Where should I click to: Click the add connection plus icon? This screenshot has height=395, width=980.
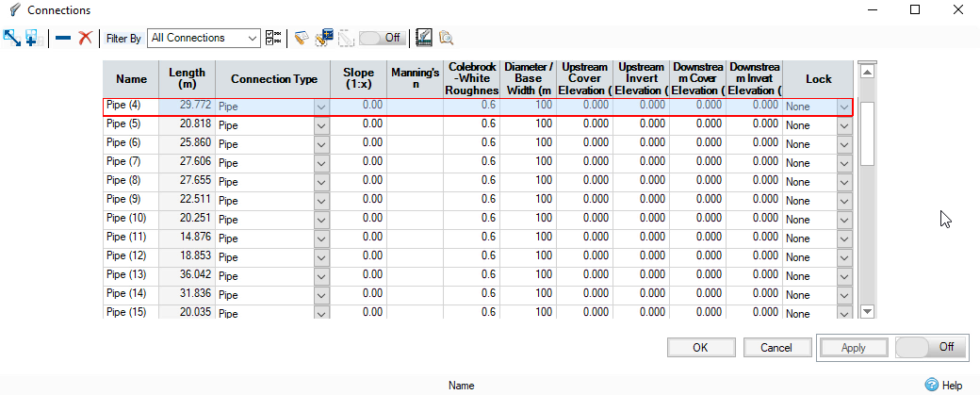tap(32, 38)
